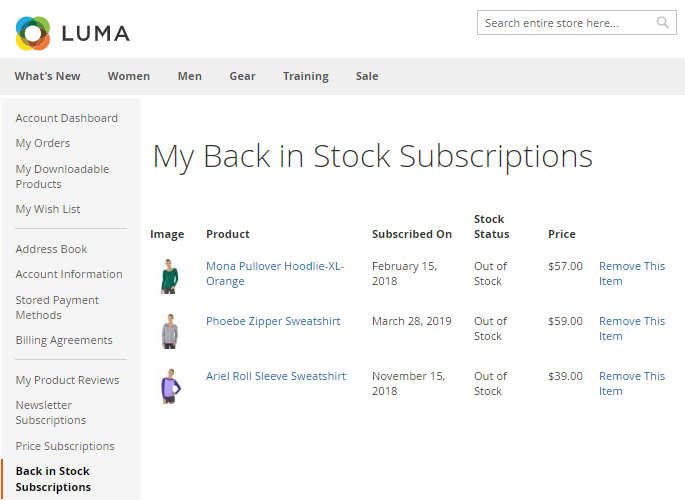Open Mona Pullover Hoodie product thumbnail

point(169,275)
